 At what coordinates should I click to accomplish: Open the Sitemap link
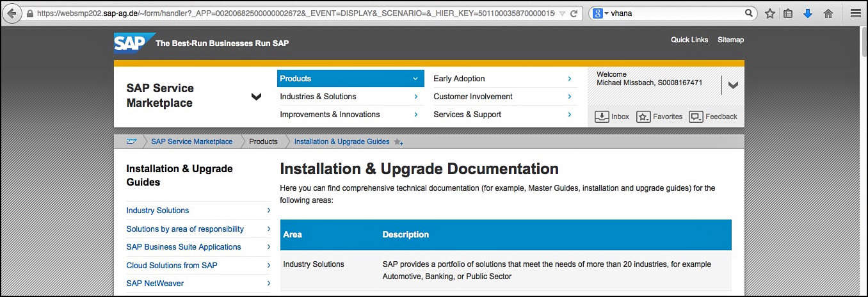[731, 40]
